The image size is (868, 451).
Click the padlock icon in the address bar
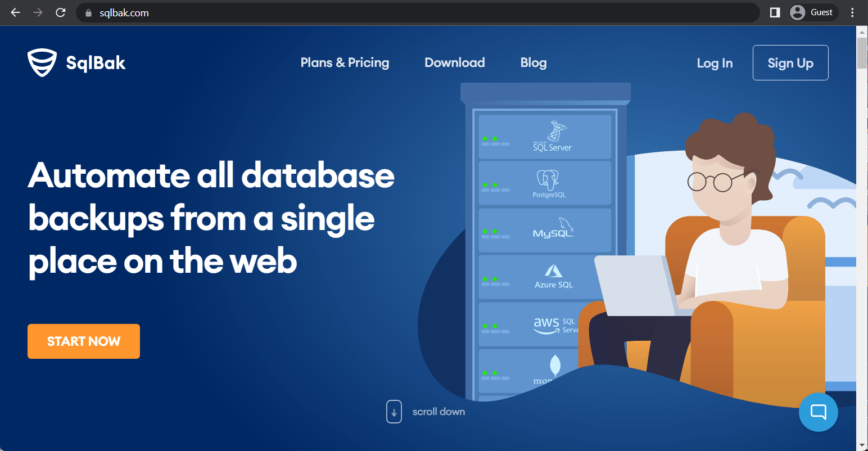pos(88,12)
